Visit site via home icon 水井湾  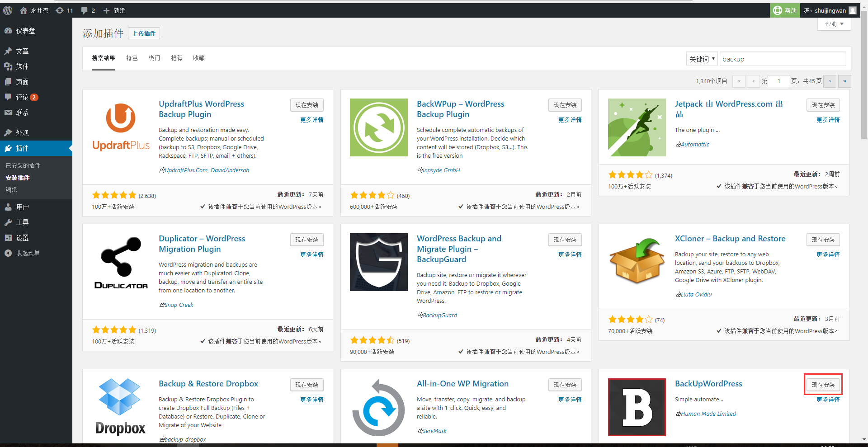[24, 10]
